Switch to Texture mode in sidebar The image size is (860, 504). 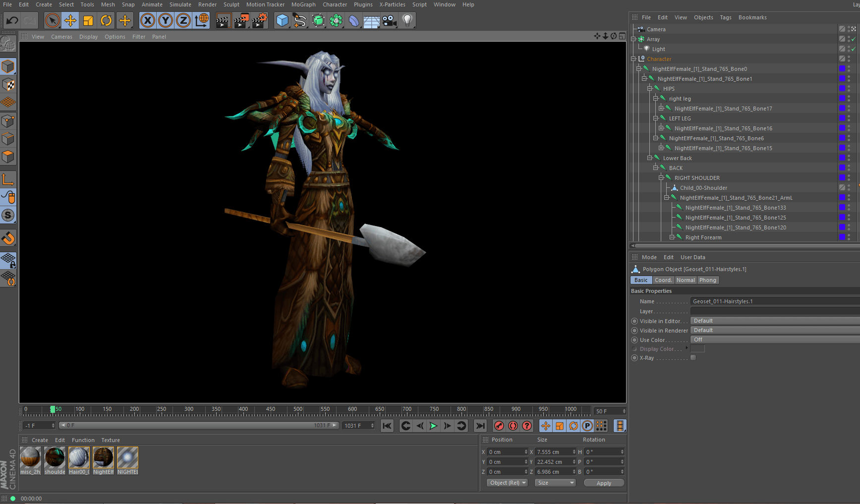[8, 85]
